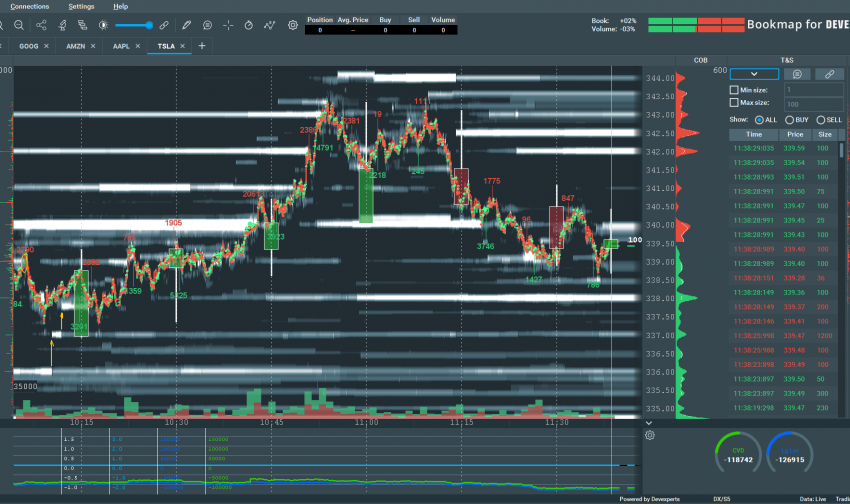This screenshot has width=850, height=504.
Task: Click the Volume imbalance bar below Book
Action: coord(696,29)
